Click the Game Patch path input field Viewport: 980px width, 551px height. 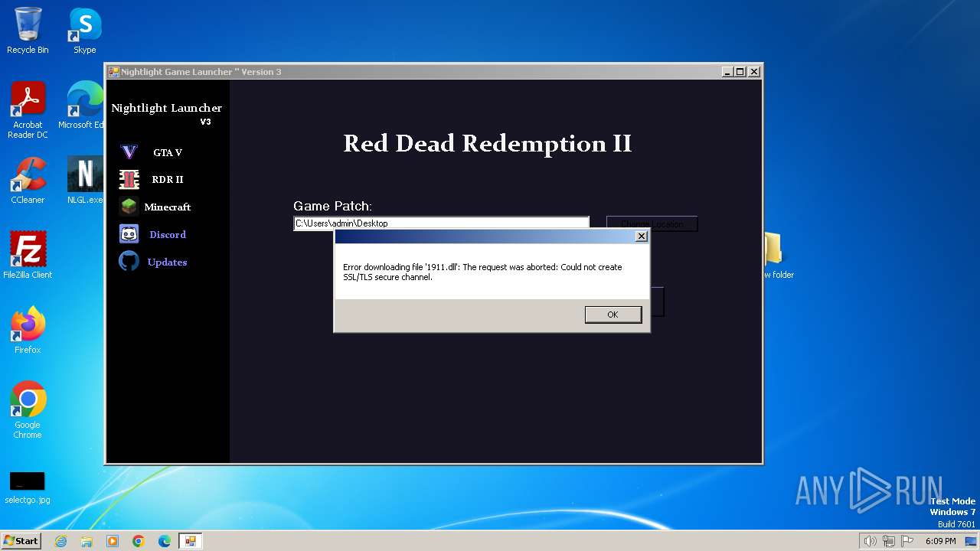point(441,223)
